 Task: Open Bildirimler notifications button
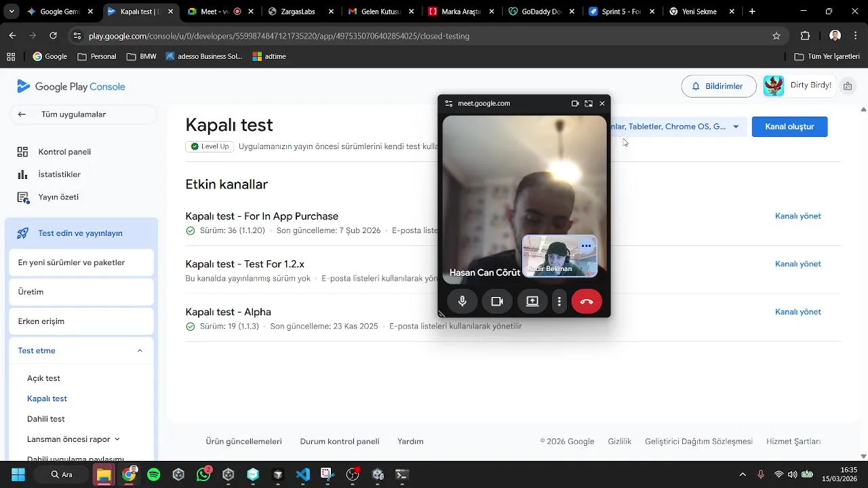pos(718,86)
